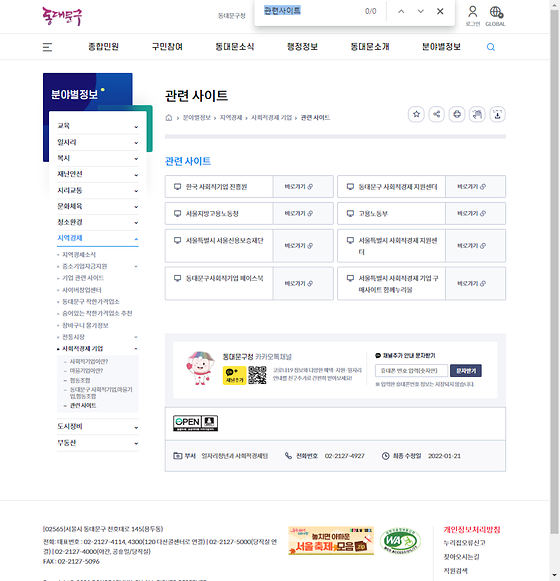Expand the 문화체육 sidebar section

coord(98,206)
